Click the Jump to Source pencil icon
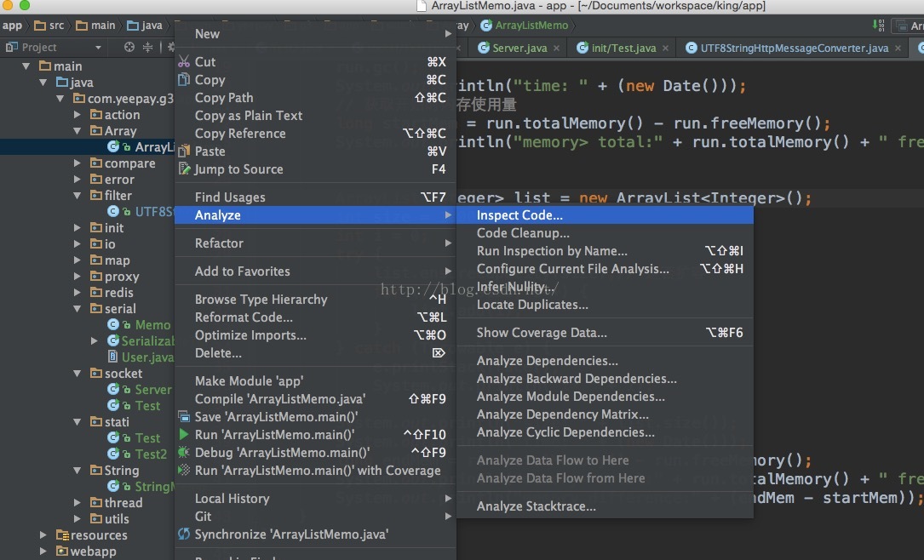This screenshot has width=924, height=560. [184, 169]
